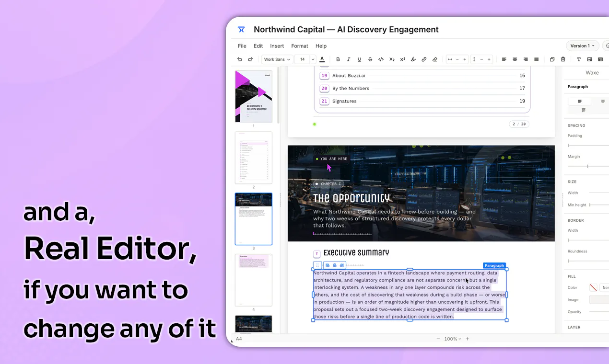Increase line height with plus

[489, 59]
